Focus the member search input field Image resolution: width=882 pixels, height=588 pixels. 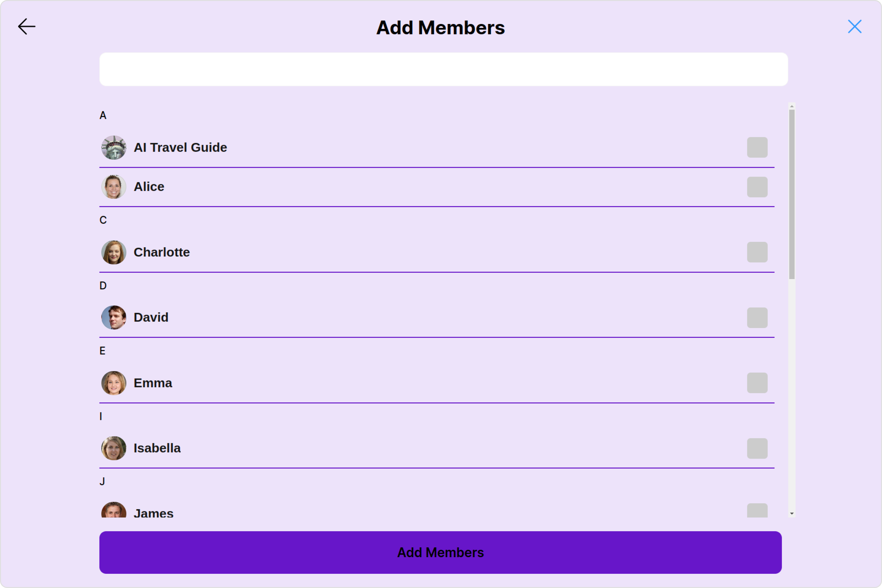443,69
